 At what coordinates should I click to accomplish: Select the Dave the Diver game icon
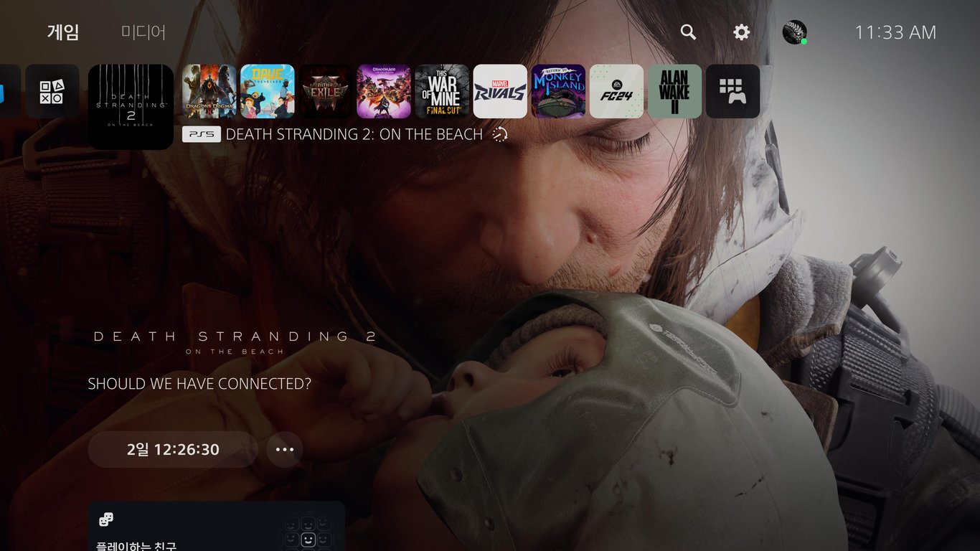268,91
